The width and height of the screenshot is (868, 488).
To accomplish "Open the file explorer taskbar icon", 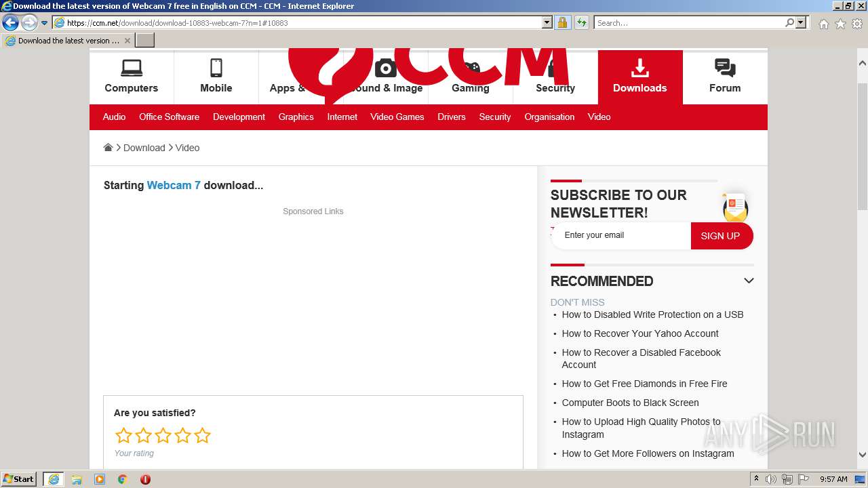I will [77, 479].
